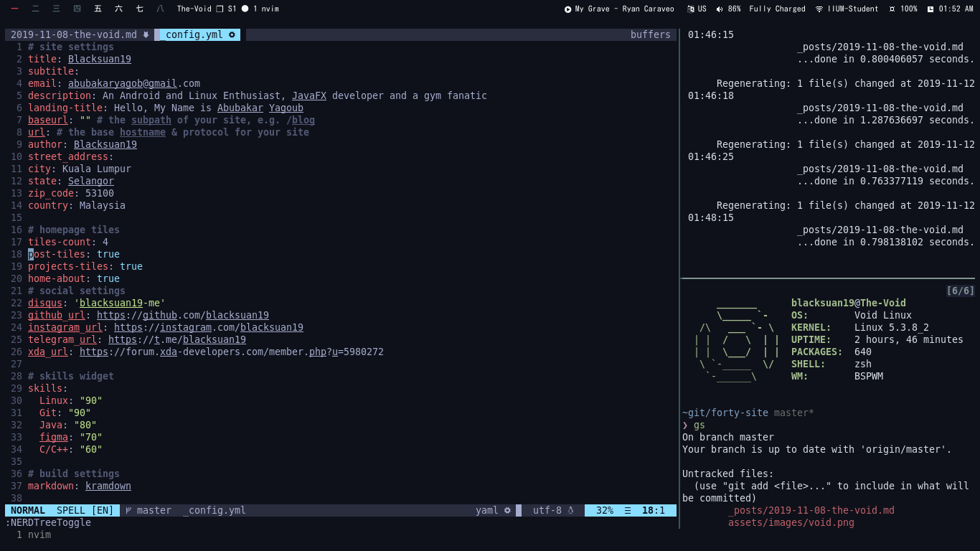Click the true value of home-about
This screenshot has width=980, height=551.
[108, 278]
